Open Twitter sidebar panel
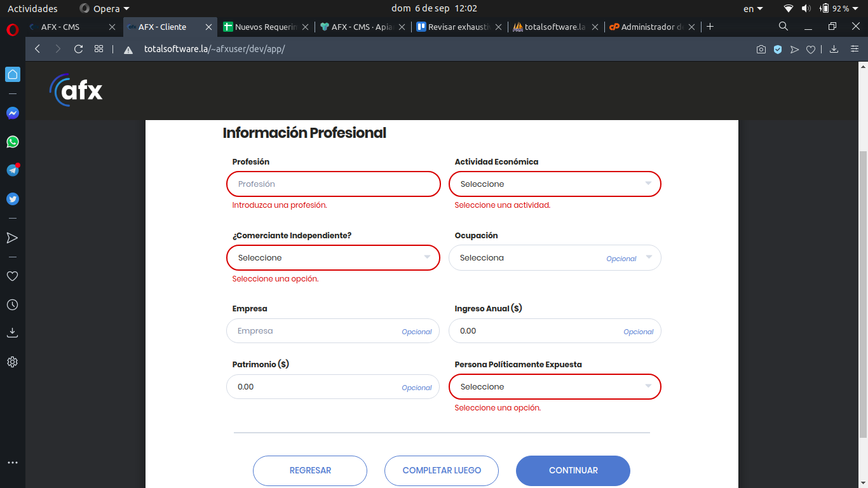 pos(13,199)
